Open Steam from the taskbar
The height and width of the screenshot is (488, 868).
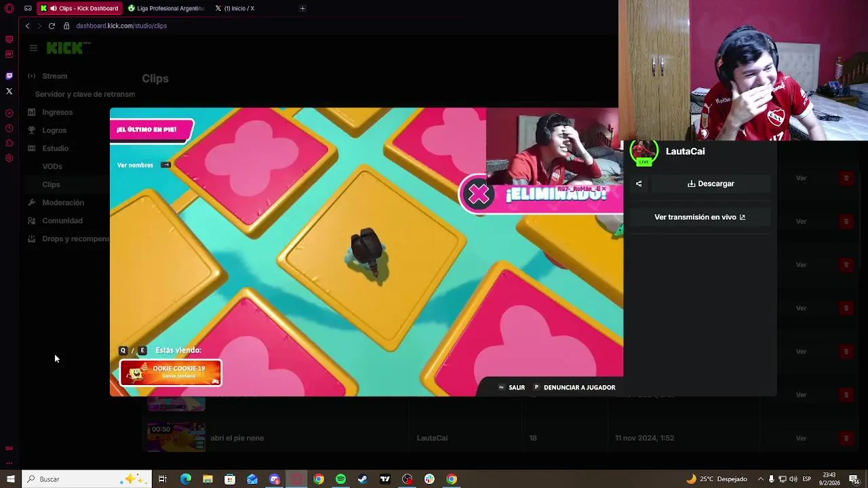click(x=363, y=479)
